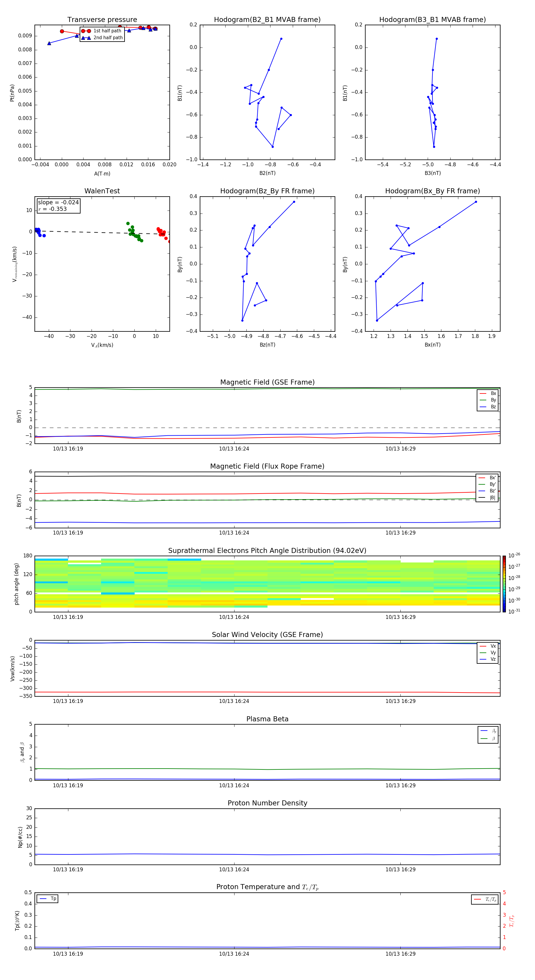Click the "Hodogram(Bz_By FR frame)" title

[x=267, y=191]
